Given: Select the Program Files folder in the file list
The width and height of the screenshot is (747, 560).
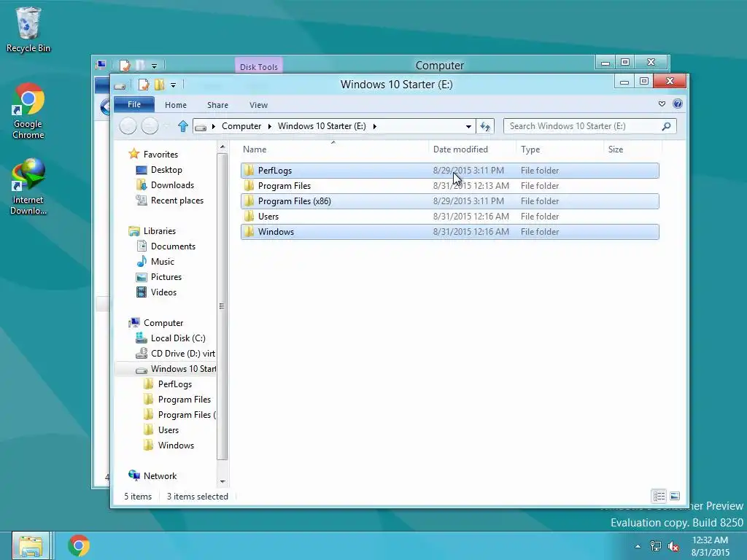Looking at the screenshot, I should [x=449, y=186].
